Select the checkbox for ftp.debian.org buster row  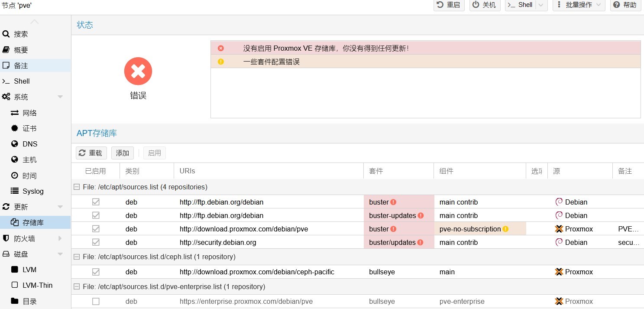pyautogui.click(x=96, y=202)
